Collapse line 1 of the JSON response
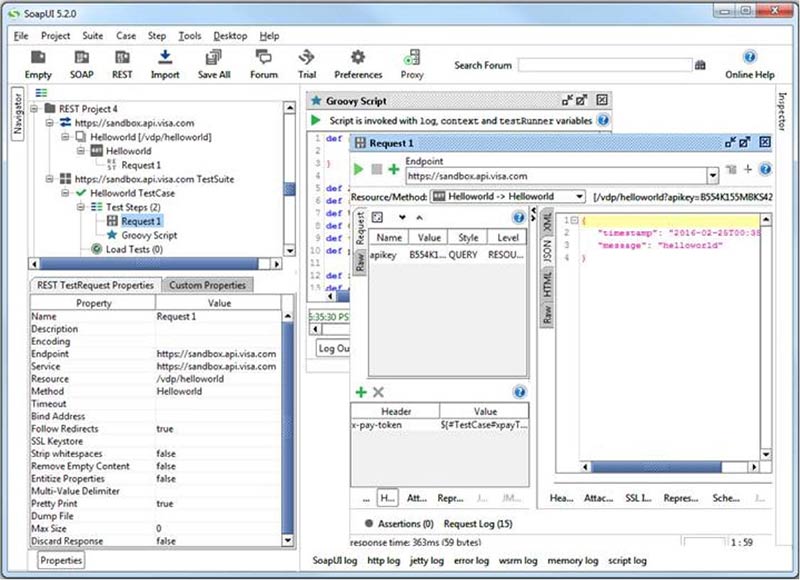The height and width of the screenshot is (580, 800). click(574, 220)
